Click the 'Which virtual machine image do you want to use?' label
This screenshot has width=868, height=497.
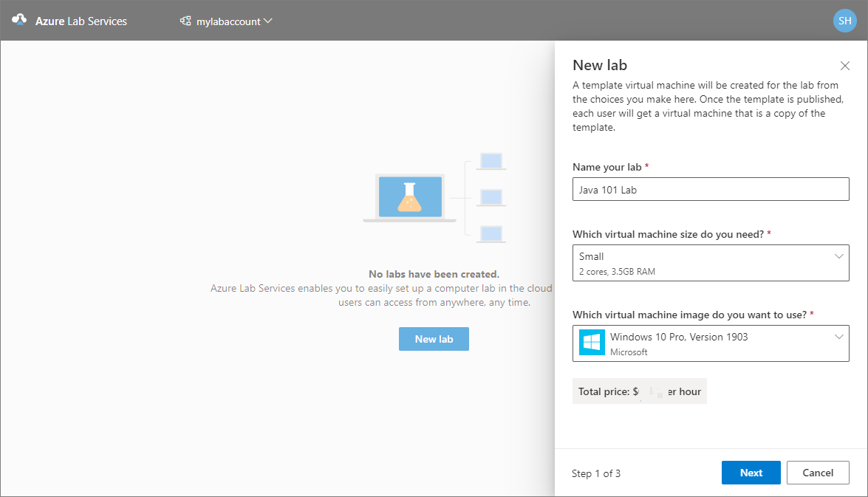point(690,315)
